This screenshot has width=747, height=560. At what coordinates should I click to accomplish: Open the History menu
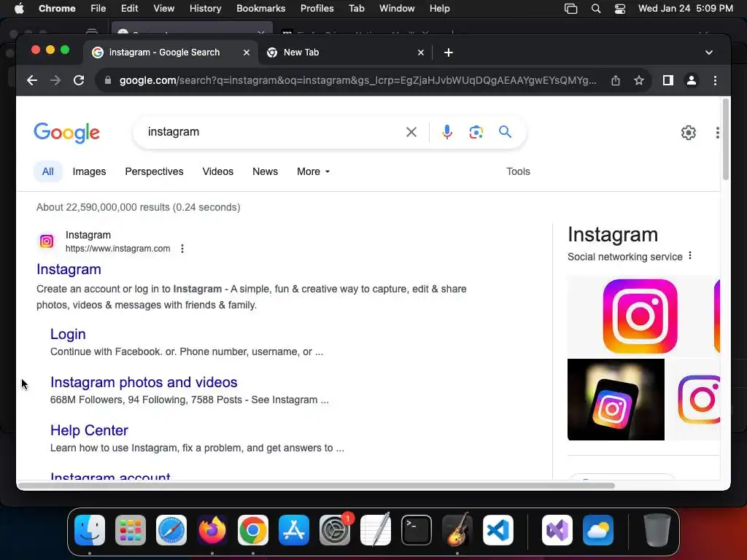pyautogui.click(x=205, y=9)
